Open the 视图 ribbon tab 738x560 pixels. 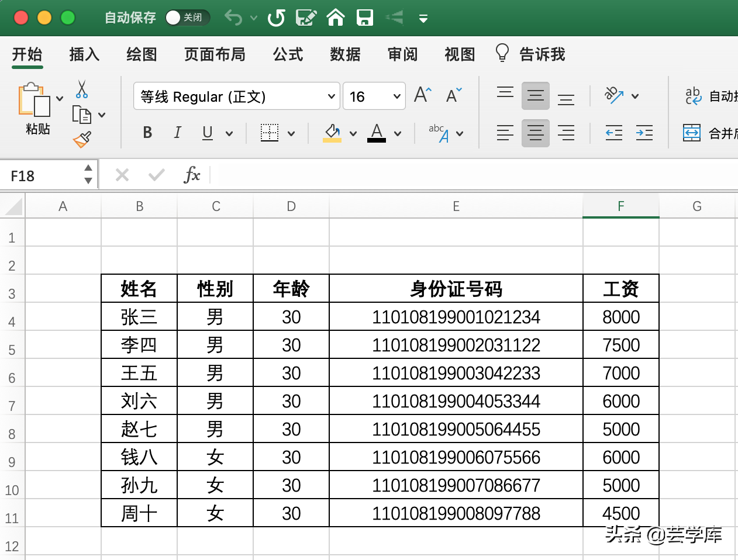pos(460,54)
